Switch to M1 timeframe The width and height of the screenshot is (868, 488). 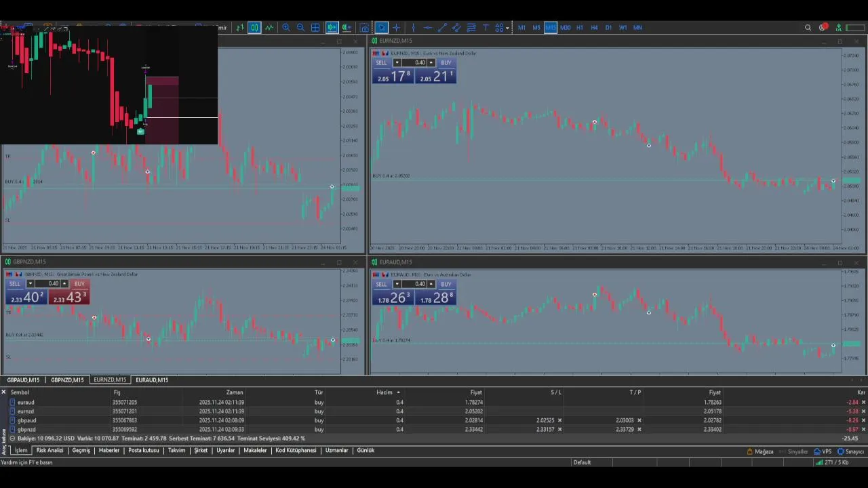point(521,28)
